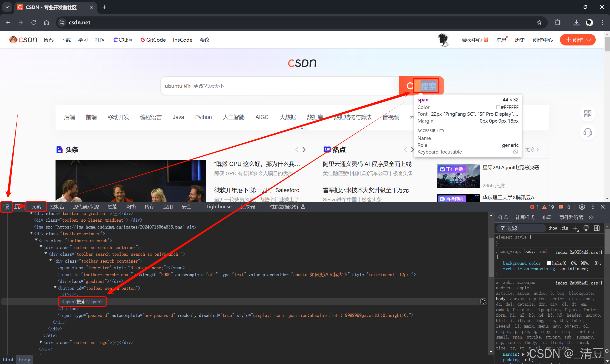This screenshot has height=364, width=610.
Task: Open DevTools three-dot customize menu
Action: point(593,207)
